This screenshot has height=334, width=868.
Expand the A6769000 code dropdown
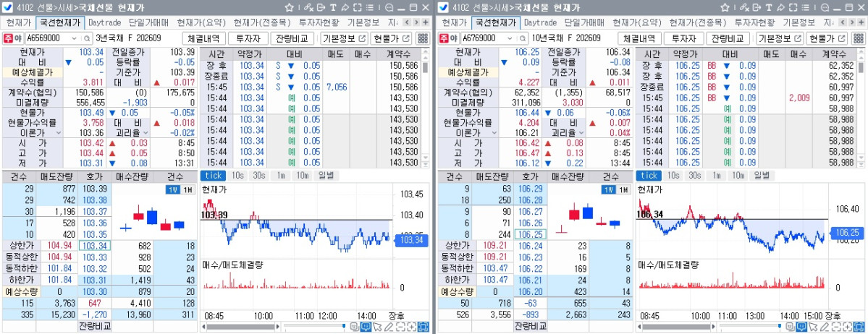click(510, 39)
